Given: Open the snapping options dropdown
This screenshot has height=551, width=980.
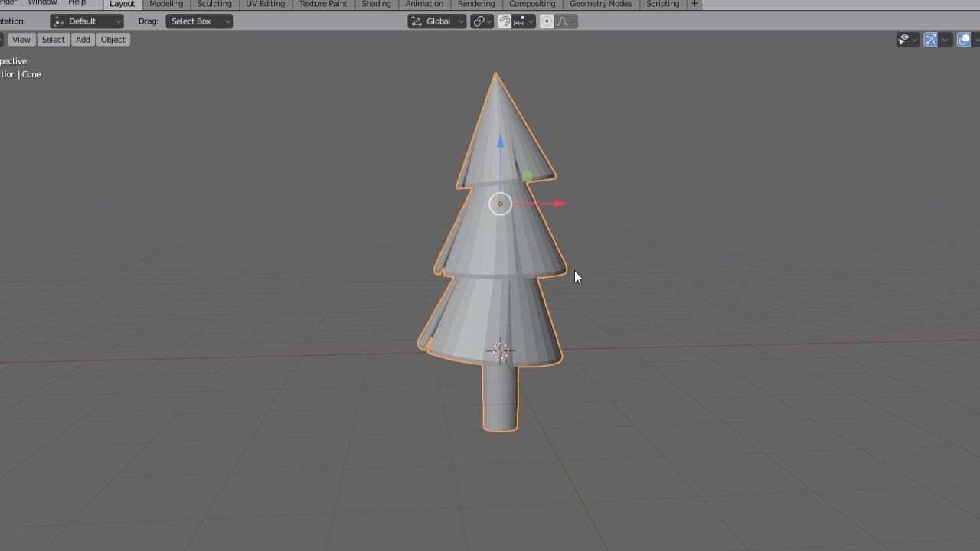Looking at the screenshot, I should (522, 21).
